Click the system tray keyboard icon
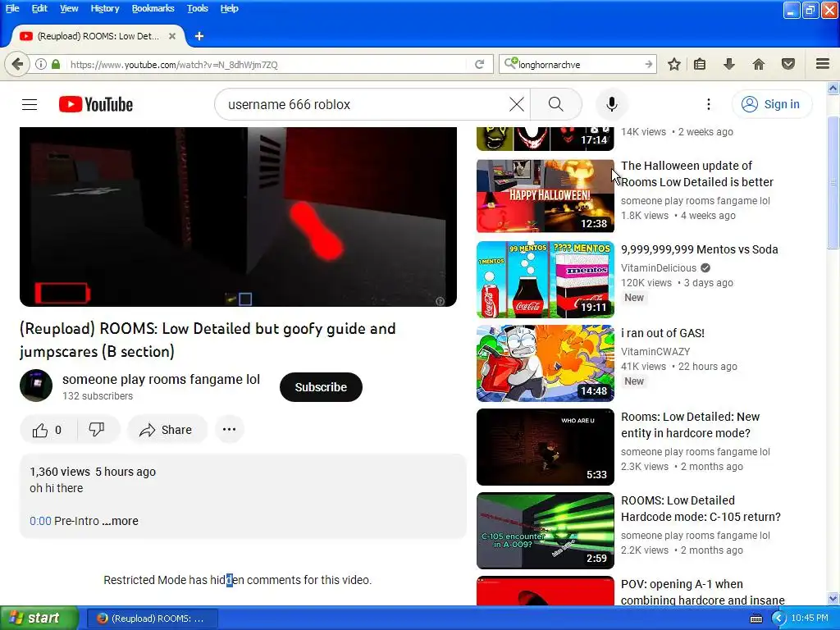The width and height of the screenshot is (840, 630). [x=756, y=619]
